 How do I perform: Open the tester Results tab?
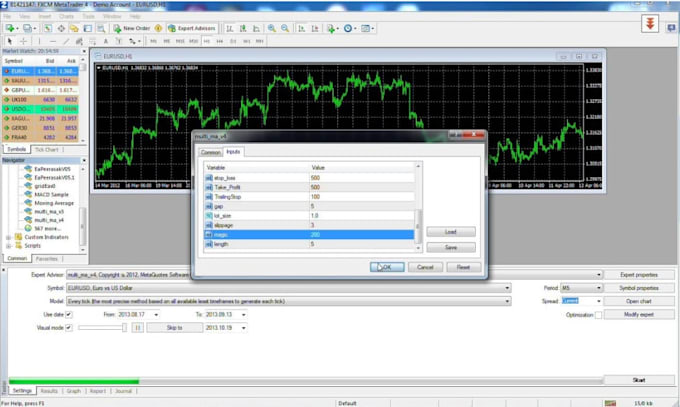(x=49, y=391)
